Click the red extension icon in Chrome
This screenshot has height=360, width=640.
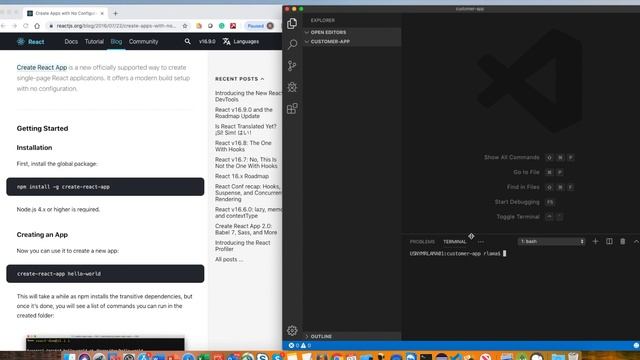(x=233, y=26)
